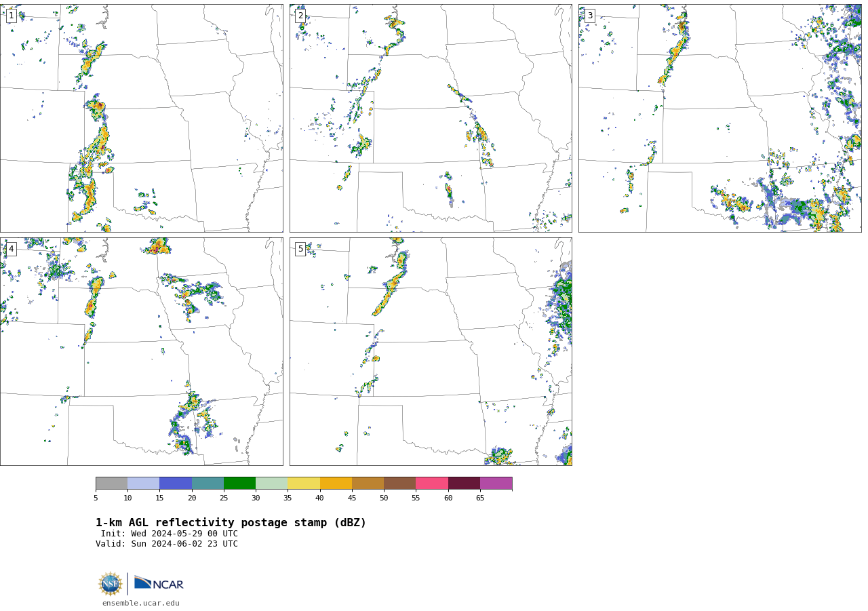Image resolution: width=868 pixels, height=611 pixels.
Task: Click the yellow 35-40 dBZ swatch
Action: click(x=304, y=484)
